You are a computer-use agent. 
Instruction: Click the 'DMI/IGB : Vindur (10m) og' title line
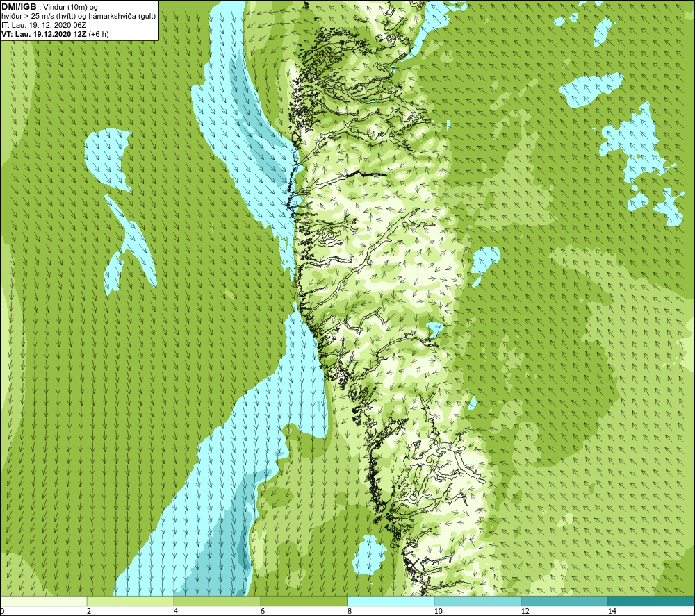(50, 7)
